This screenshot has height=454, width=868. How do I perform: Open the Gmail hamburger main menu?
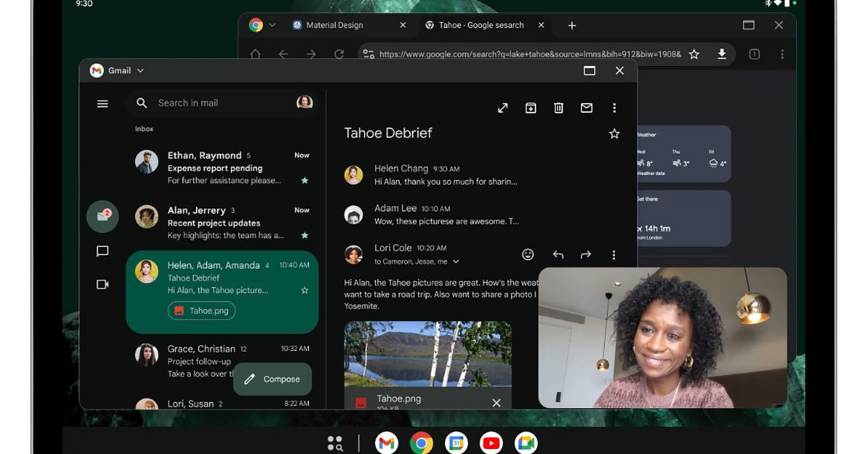click(103, 103)
